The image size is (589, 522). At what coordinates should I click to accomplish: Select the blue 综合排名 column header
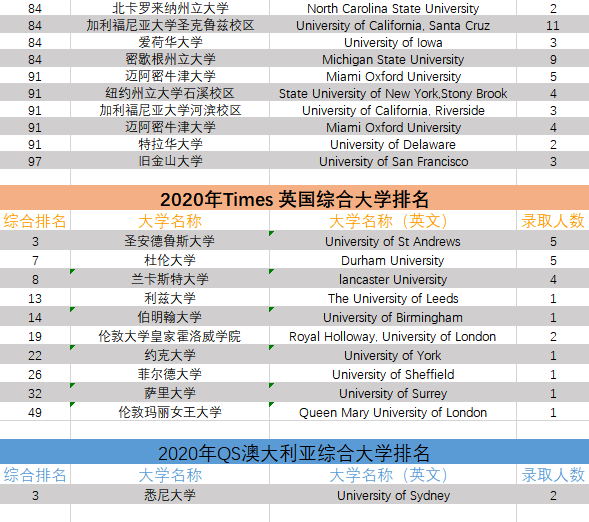tap(35, 475)
